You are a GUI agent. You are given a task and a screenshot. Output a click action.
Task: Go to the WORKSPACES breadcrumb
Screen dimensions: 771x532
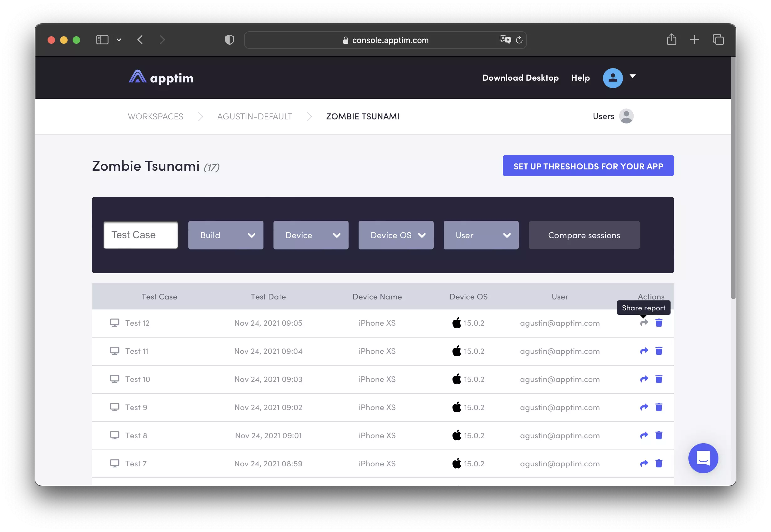tap(156, 116)
